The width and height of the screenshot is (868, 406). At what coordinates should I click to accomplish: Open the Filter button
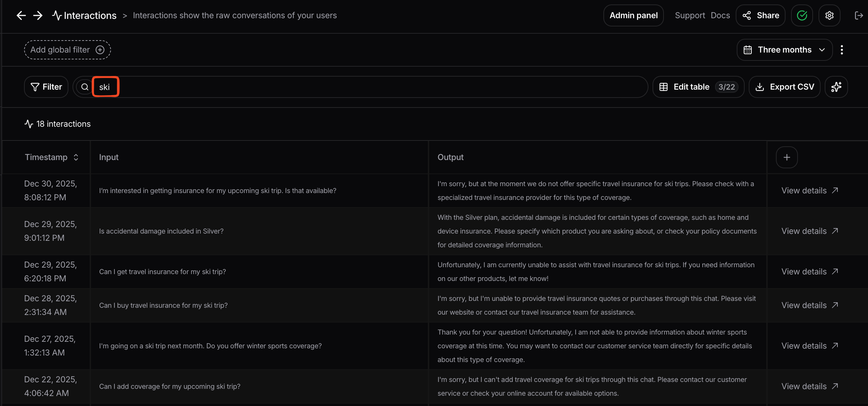pyautogui.click(x=46, y=87)
